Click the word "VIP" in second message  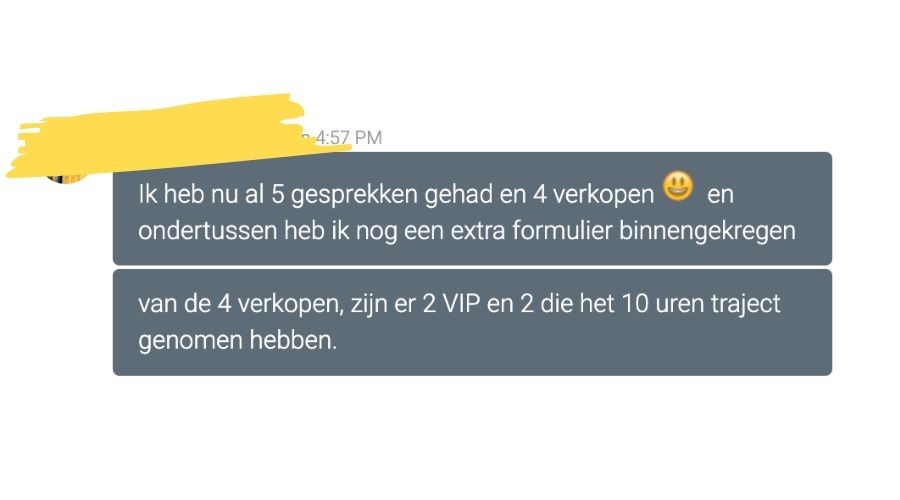click(x=461, y=304)
